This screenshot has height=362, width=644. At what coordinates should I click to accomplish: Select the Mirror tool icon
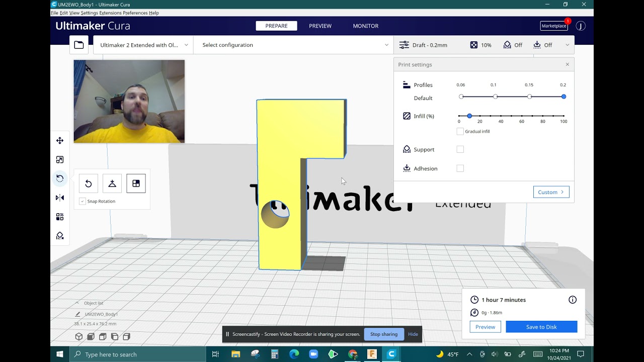point(60,198)
